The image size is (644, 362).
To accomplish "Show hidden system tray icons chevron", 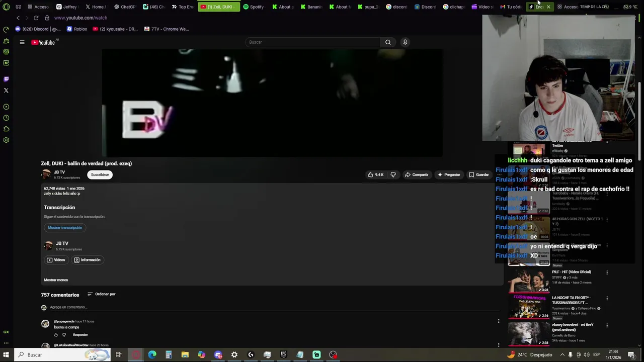I will [562, 355].
